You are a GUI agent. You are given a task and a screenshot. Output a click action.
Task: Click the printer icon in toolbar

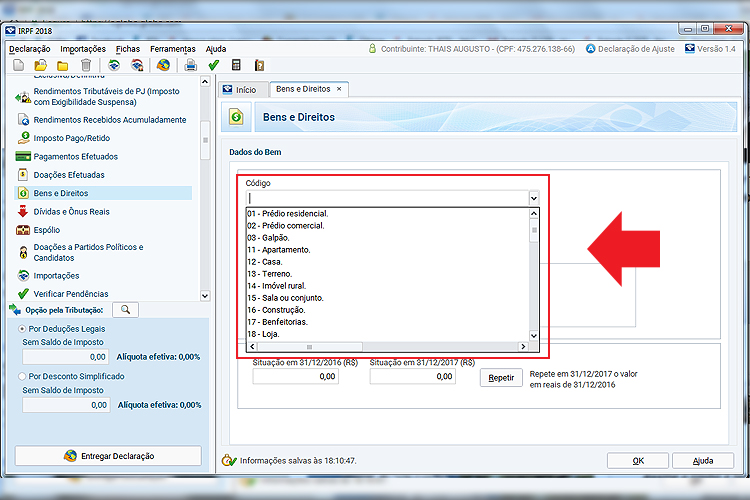pos(190,65)
